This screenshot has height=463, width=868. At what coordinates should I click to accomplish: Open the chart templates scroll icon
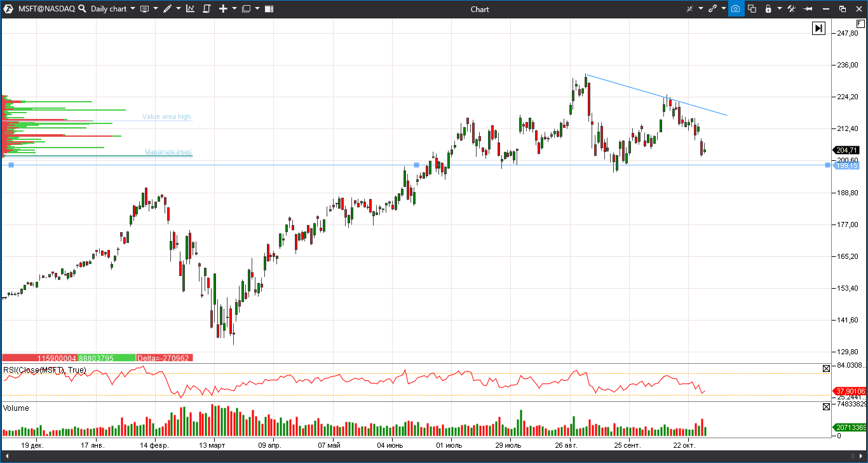[207, 9]
